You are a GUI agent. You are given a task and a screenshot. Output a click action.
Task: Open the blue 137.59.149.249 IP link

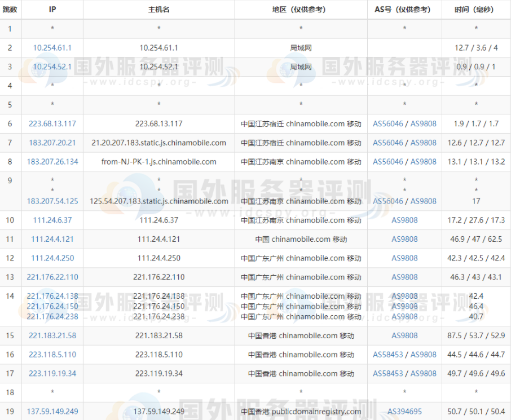click(x=52, y=412)
